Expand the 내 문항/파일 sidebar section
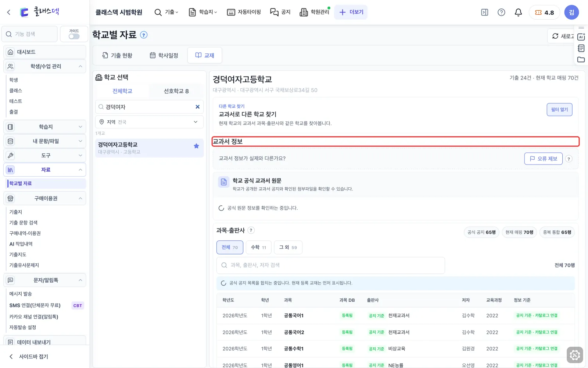The image size is (588, 368). click(45, 141)
